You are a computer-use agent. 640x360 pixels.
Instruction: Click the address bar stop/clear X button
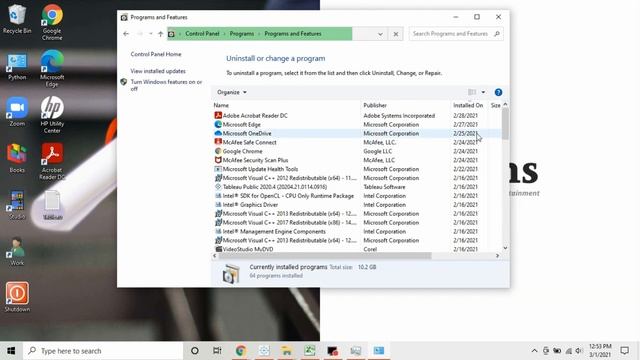[x=396, y=34]
